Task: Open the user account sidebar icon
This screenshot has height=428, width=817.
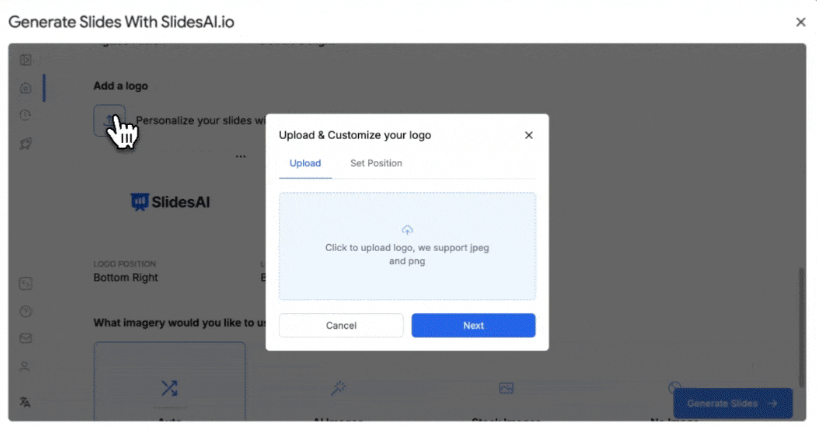Action: pos(25,367)
